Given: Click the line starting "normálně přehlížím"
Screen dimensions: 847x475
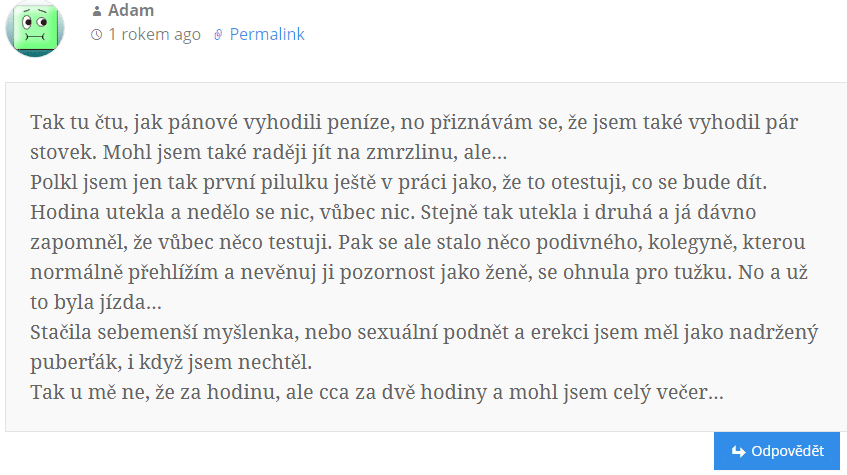Looking at the screenshot, I should tap(419, 272).
